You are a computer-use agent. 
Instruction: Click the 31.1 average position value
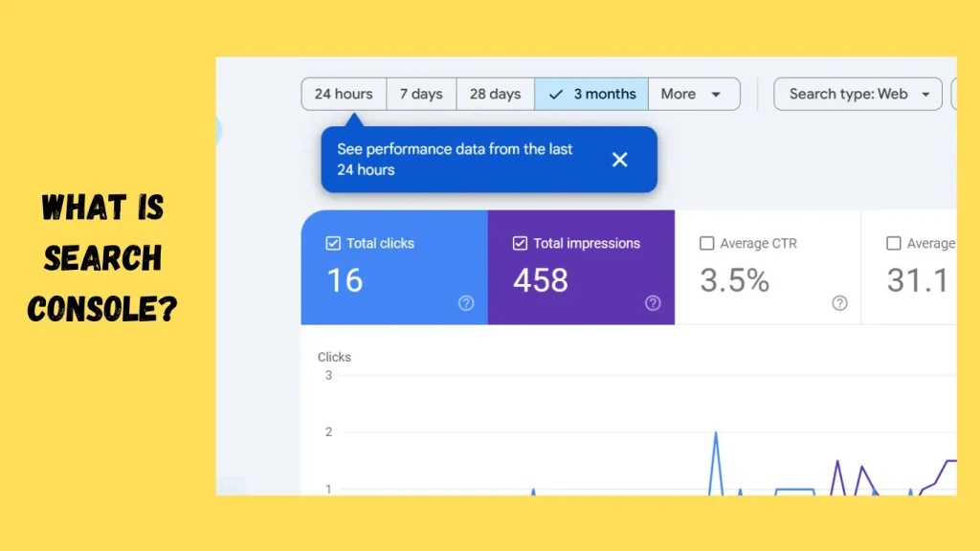(918, 280)
